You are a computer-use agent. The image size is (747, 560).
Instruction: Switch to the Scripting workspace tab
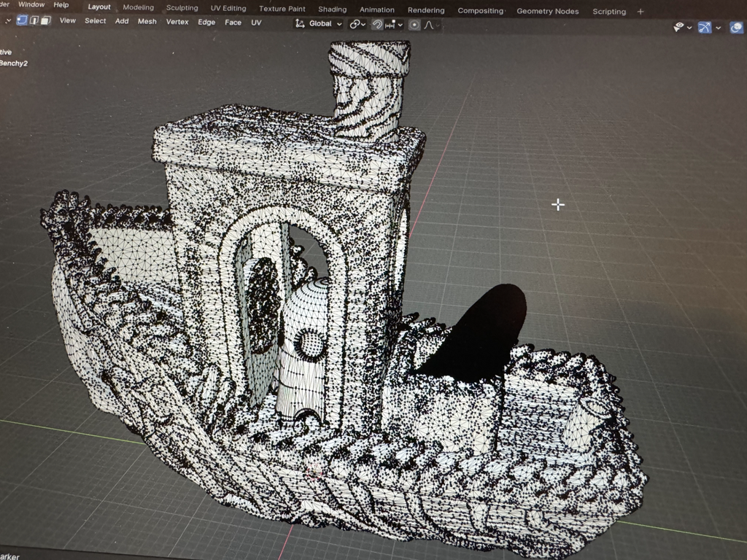click(x=609, y=12)
